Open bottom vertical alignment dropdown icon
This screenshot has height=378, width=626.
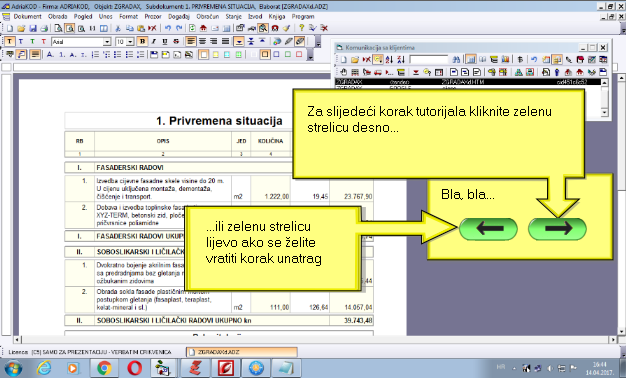point(239,42)
